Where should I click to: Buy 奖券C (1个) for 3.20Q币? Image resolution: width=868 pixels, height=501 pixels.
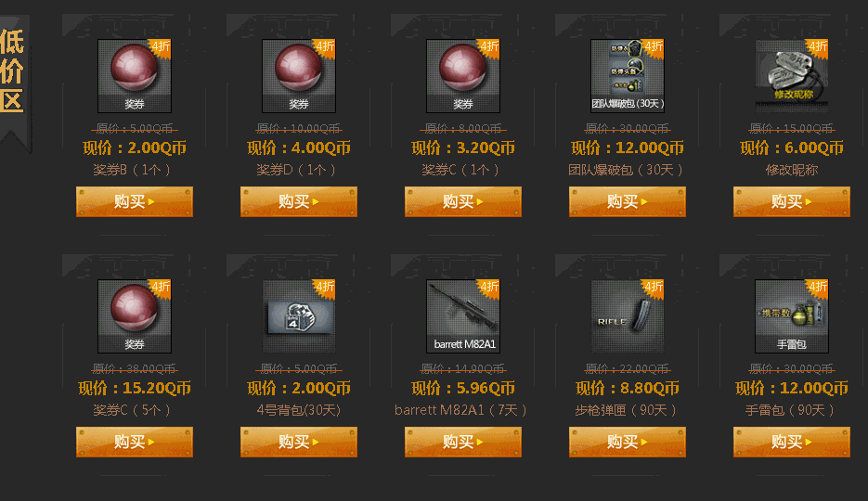463,201
